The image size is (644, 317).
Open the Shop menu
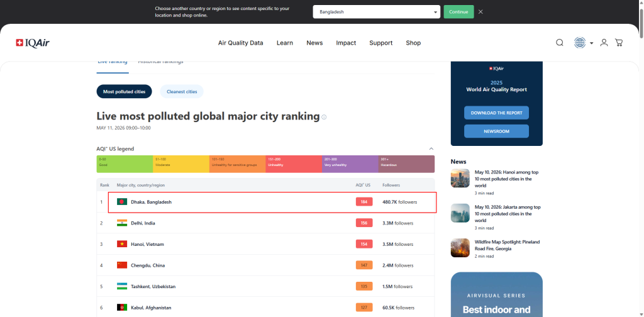click(413, 43)
